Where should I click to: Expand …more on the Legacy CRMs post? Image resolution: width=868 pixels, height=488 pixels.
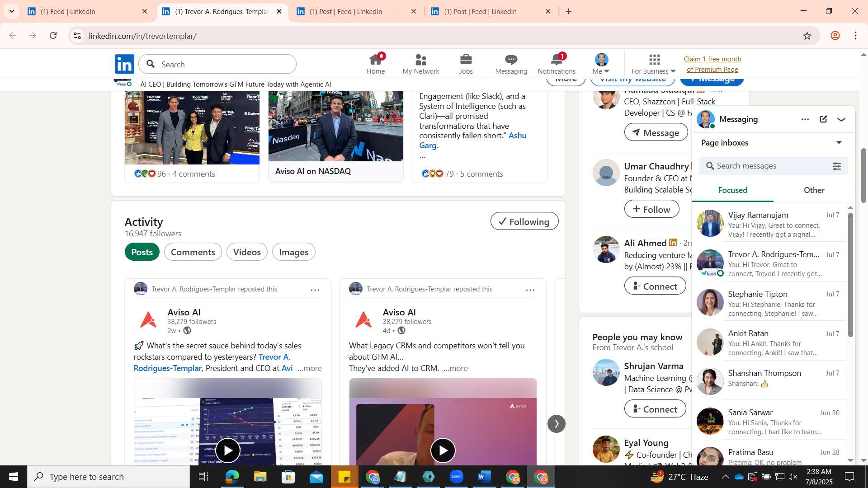tap(456, 368)
